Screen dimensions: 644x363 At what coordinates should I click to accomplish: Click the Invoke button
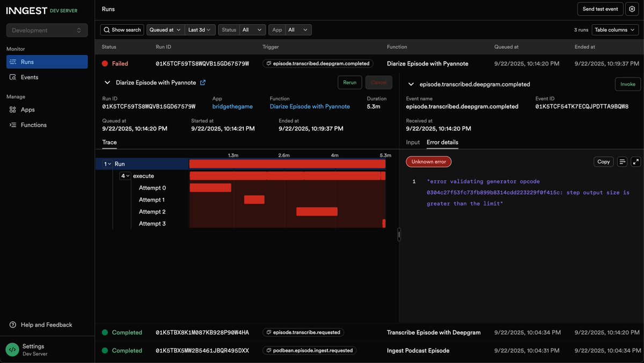coord(628,84)
